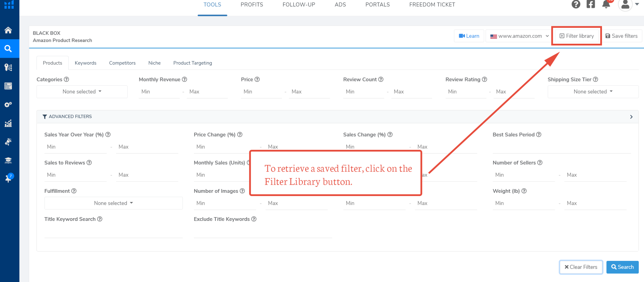
Task: Click the pin icon with badge 7
Action: 8,178
